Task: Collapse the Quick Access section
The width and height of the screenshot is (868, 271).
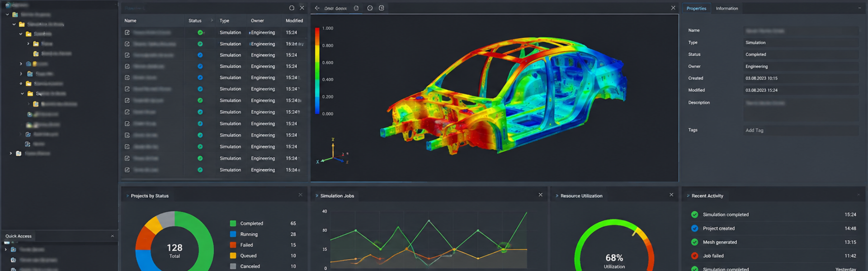Action: (x=113, y=236)
